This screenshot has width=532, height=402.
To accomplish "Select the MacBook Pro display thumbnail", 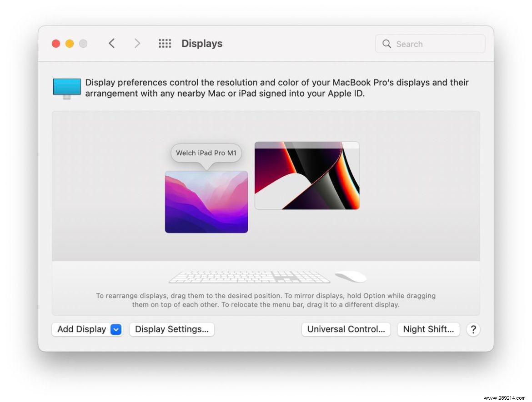I will (307, 175).
